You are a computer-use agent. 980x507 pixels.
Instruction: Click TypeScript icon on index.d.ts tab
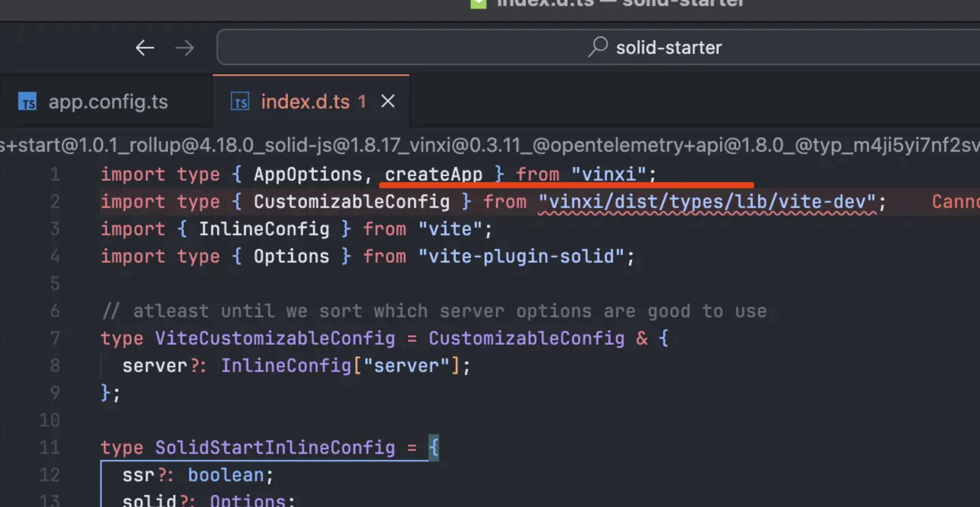click(240, 102)
